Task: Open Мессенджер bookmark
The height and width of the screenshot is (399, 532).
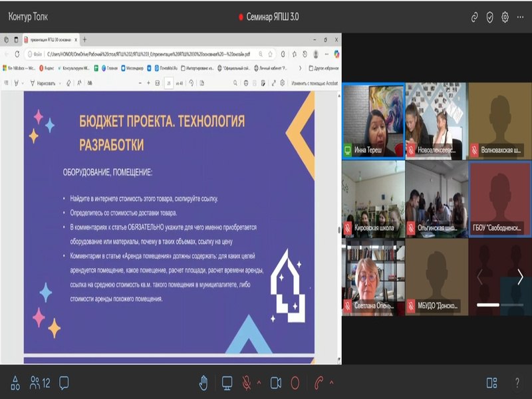Action: click(x=132, y=68)
